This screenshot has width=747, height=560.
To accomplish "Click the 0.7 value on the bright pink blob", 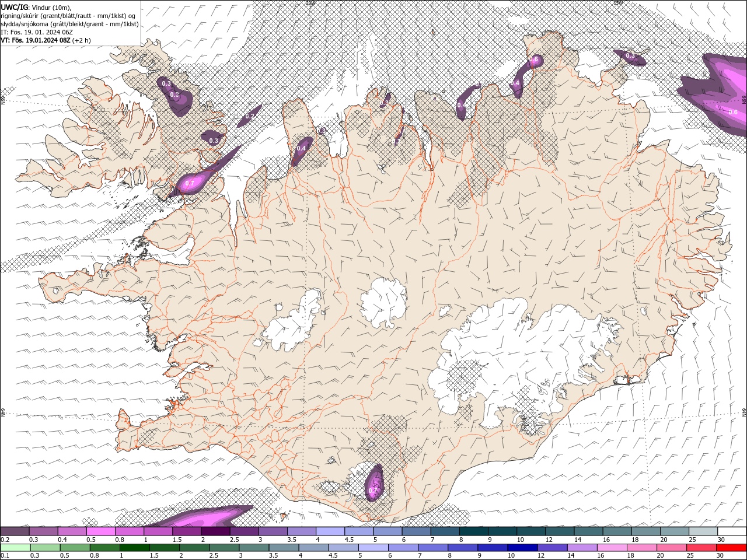I will tap(189, 183).
